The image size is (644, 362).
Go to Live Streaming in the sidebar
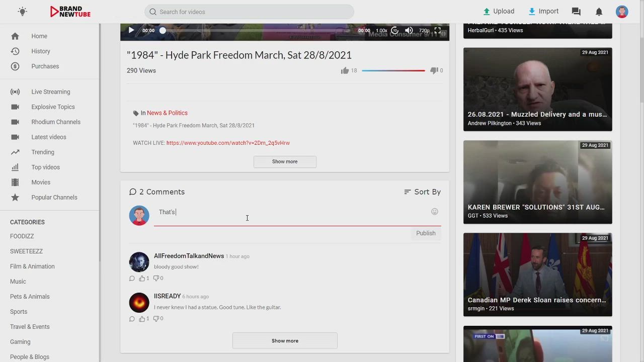coord(50,92)
